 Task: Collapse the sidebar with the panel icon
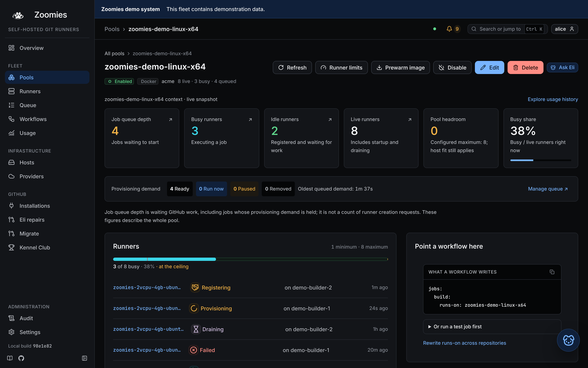tap(84, 358)
